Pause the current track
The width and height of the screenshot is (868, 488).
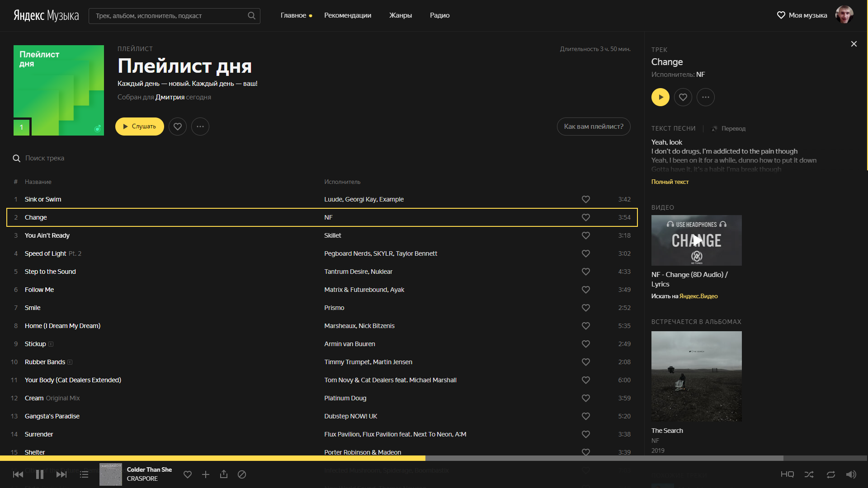[x=40, y=474]
